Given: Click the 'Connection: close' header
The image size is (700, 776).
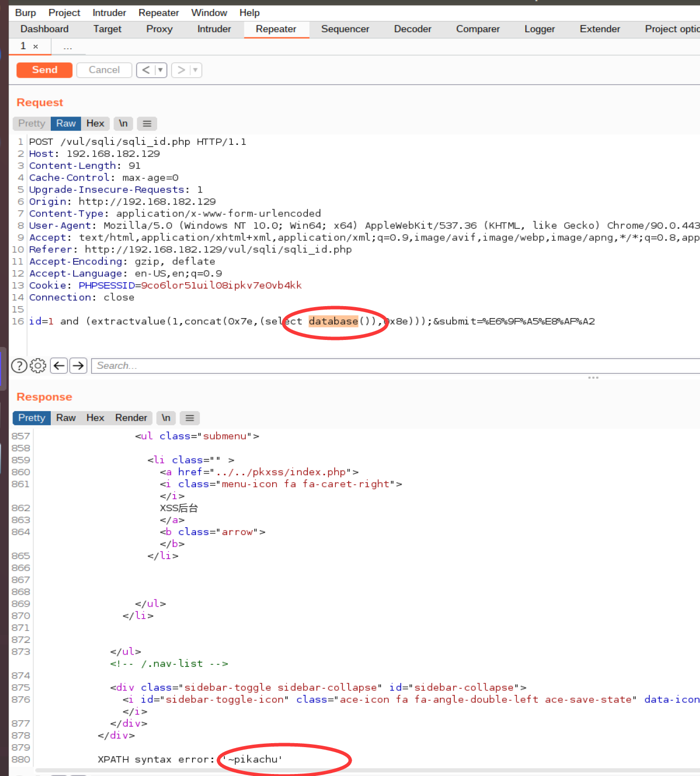Looking at the screenshot, I should [x=82, y=297].
